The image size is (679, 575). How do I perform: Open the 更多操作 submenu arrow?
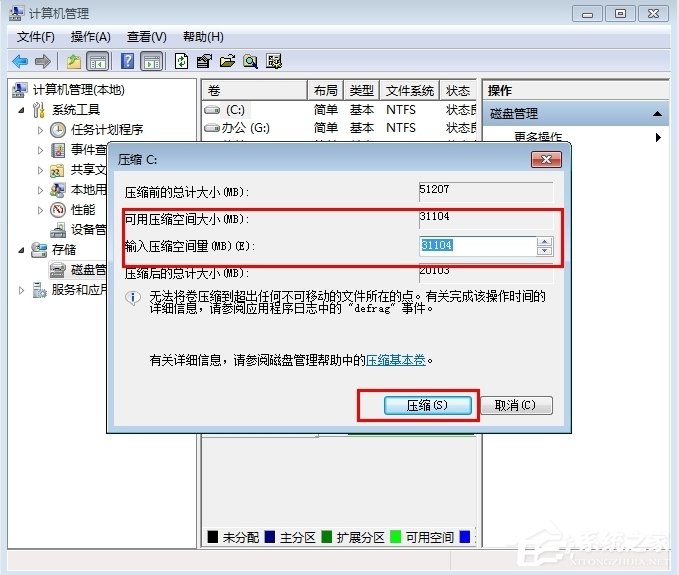[658, 138]
